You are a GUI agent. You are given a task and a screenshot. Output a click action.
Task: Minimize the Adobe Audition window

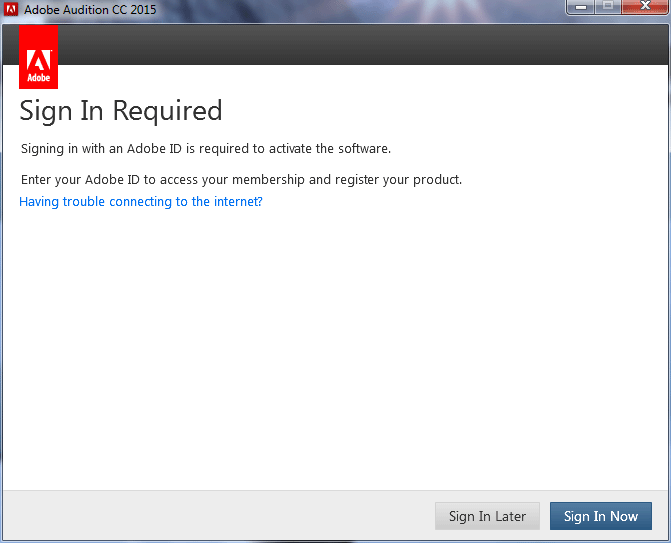(x=580, y=6)
